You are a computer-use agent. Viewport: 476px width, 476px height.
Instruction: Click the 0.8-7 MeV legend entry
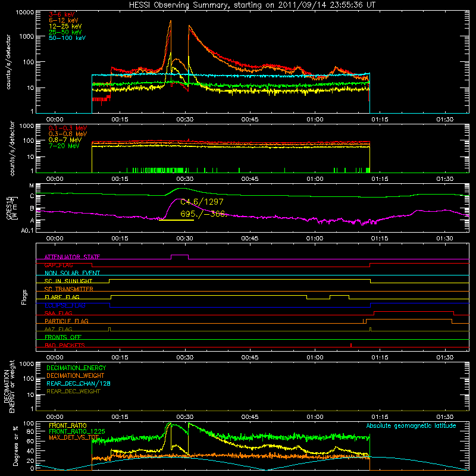click(65, 140)
